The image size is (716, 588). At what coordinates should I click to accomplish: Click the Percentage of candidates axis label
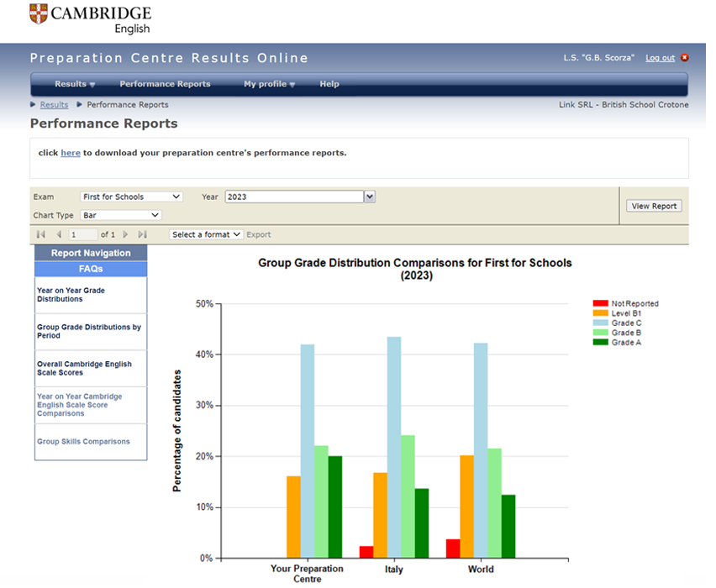(176, 430)
